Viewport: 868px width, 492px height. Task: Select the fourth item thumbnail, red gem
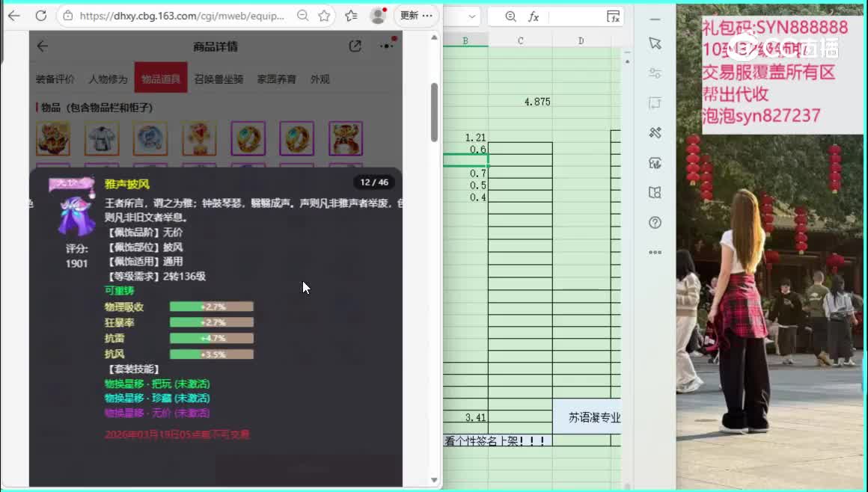coord(199,138)
